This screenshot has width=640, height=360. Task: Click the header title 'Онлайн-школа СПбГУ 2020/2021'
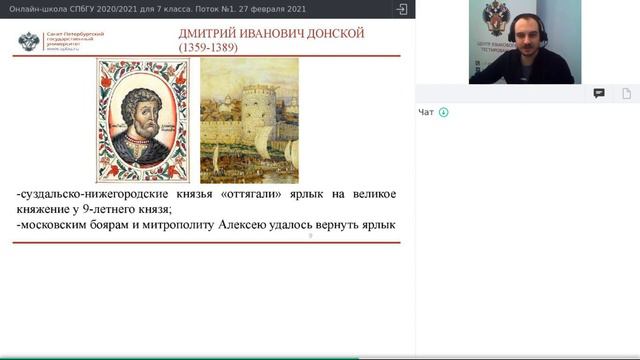73,9
